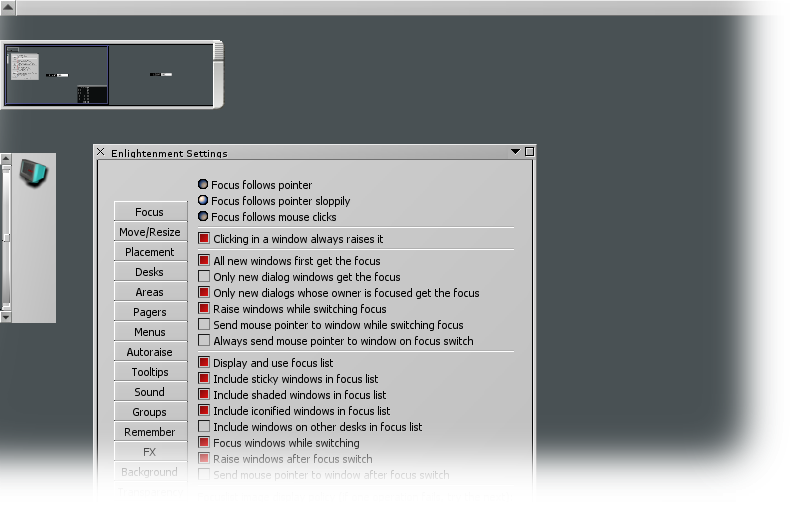Select the Menus settings tab
Viewport: 800px width, 525px height.
(x=150, y=332)
